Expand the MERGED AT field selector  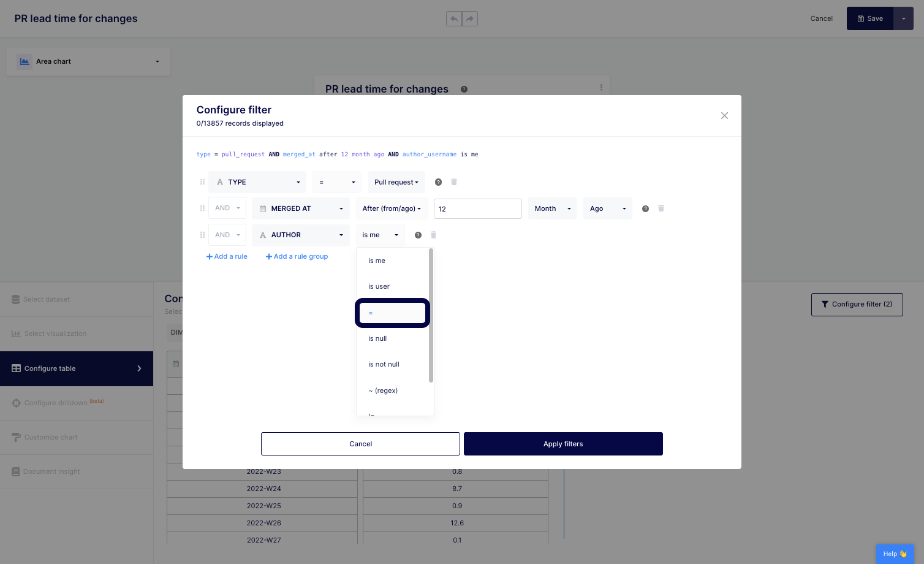coord(300,208)
